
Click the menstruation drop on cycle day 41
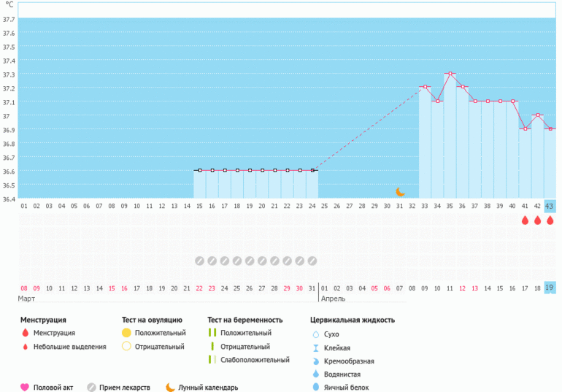click(524, 220)
